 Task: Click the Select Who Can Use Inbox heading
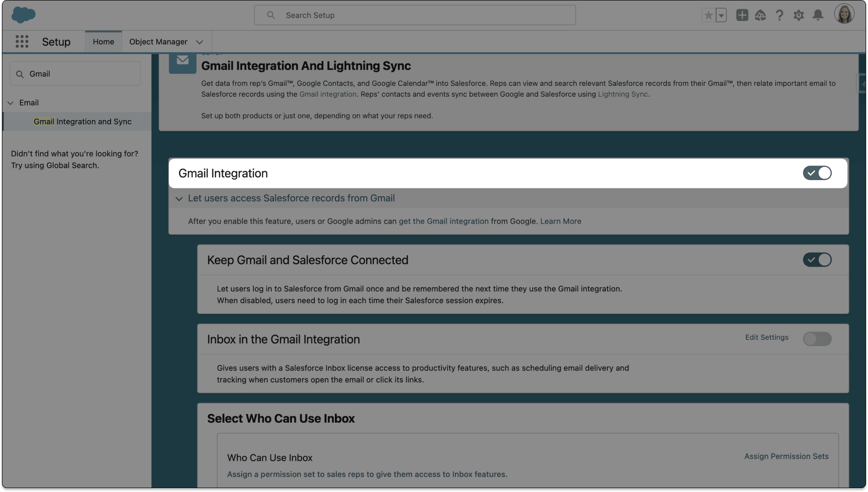coord(281,418)
